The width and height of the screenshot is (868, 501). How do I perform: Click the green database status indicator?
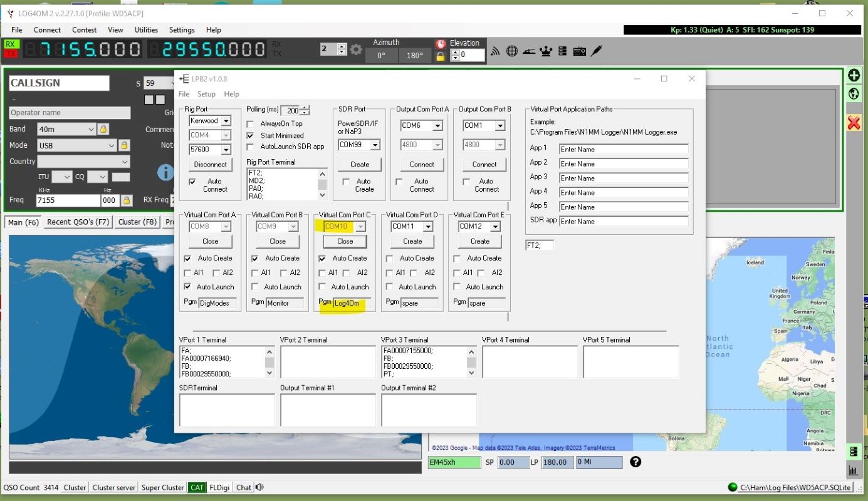pyautogui.click(x=732, y=487)
